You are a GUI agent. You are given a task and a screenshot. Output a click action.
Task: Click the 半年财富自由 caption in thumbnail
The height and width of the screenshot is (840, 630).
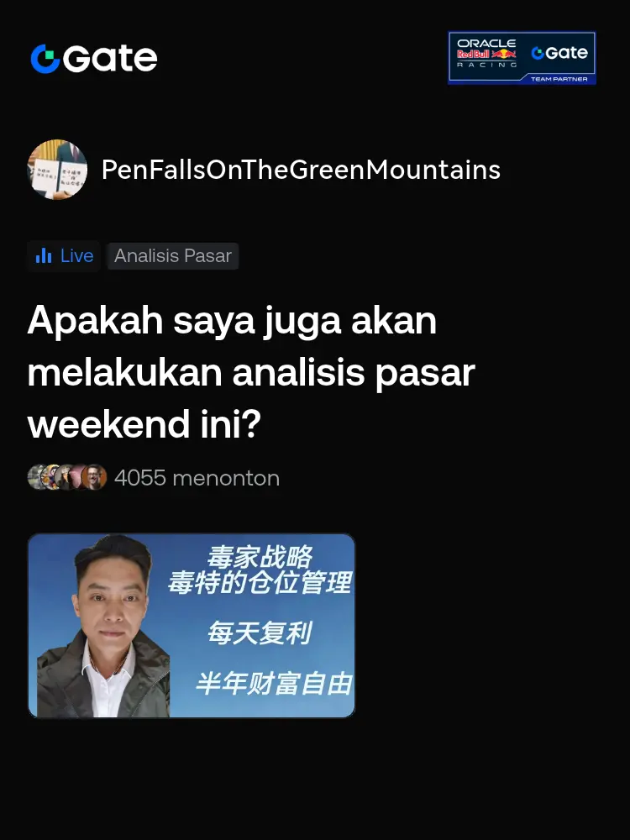(274, 684)
